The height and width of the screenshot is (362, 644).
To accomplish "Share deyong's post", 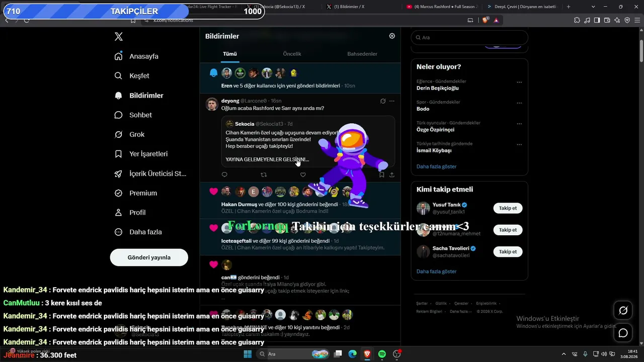I will [392, 175].
